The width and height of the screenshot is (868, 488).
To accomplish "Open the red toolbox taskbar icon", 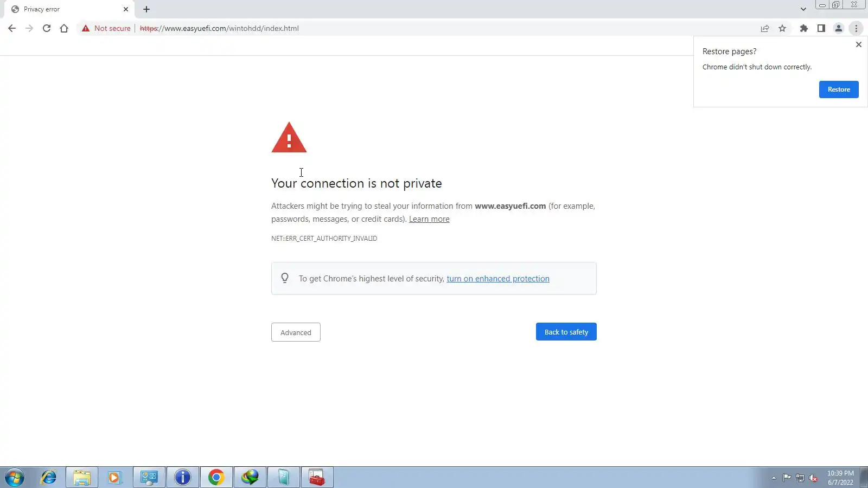I will click(x=317, y=478).
